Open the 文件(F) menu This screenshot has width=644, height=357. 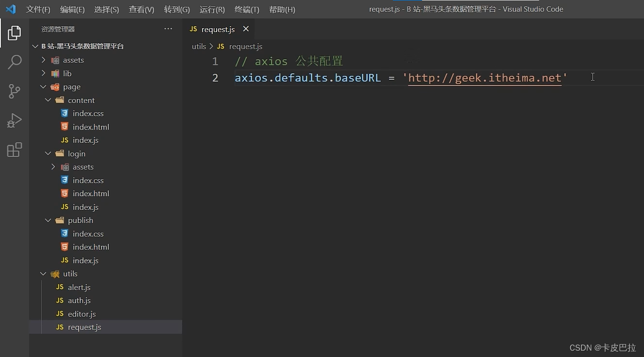click(x=38, y=10)
